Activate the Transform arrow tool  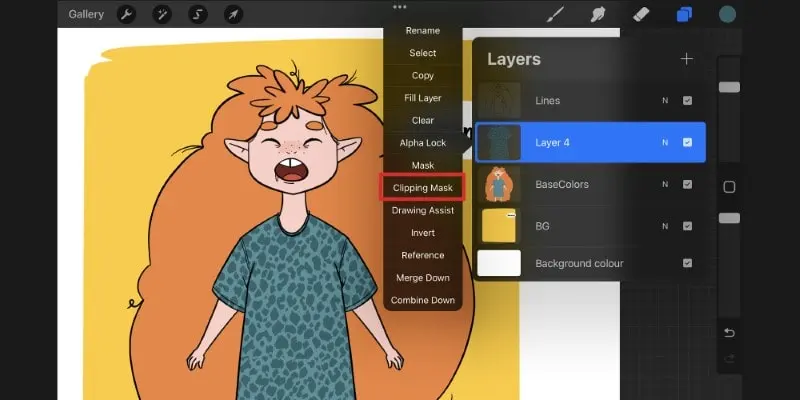click(233, 14)
